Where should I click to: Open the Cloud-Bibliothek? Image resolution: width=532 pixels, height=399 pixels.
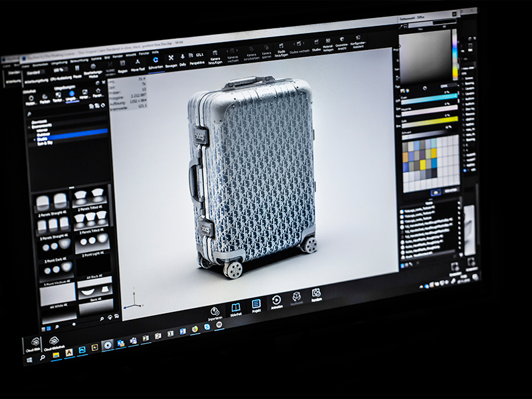pyautogui.click(x=55, y=343)
